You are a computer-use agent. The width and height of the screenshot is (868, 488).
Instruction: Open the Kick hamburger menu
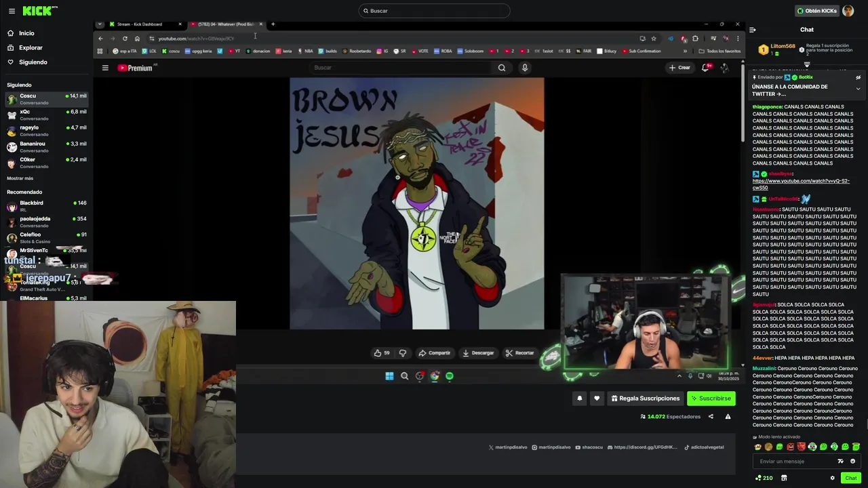[x=12, y=11]
